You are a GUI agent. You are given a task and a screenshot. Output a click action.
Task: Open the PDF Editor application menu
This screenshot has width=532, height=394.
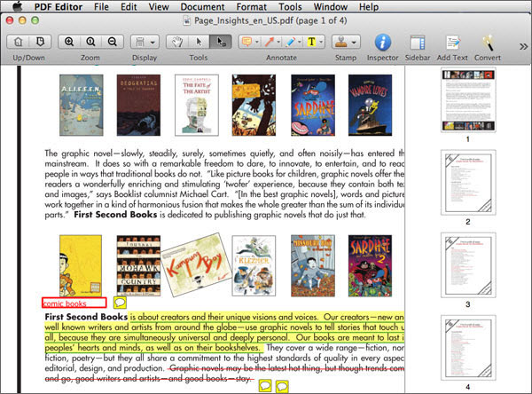coord(59,7)
